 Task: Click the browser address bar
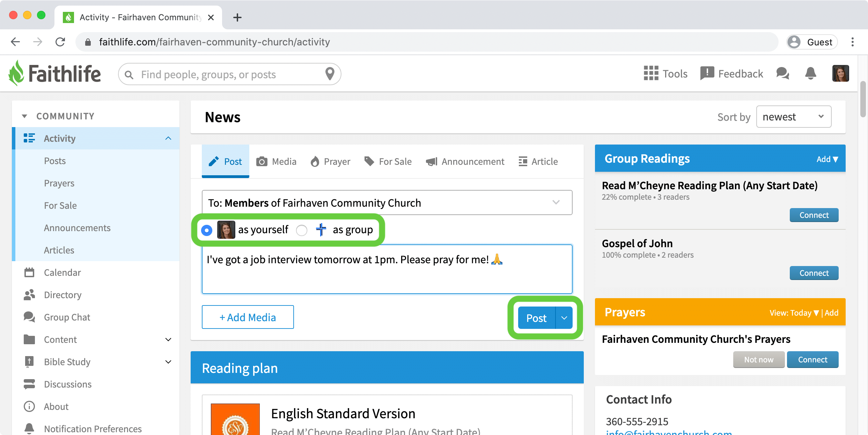427,42
